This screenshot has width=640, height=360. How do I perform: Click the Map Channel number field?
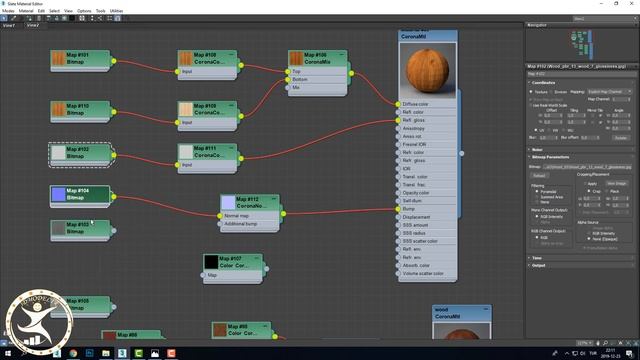[x=621, y=99]
